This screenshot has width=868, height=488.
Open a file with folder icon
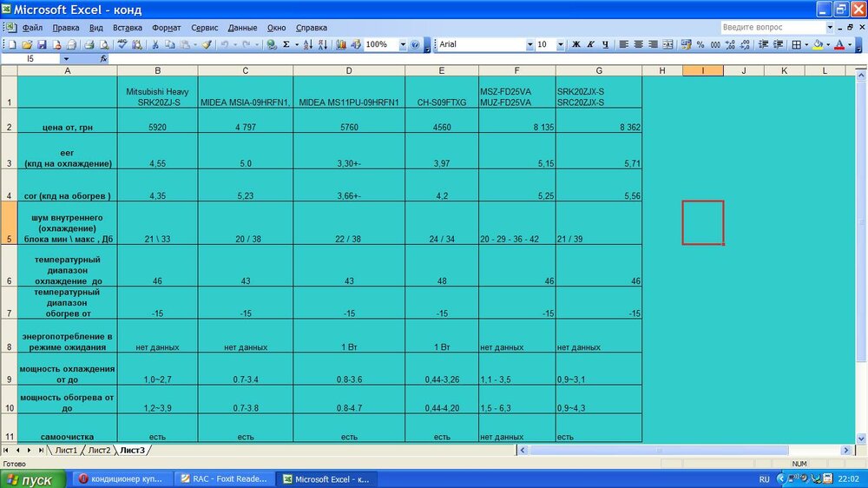click(27, 45)
